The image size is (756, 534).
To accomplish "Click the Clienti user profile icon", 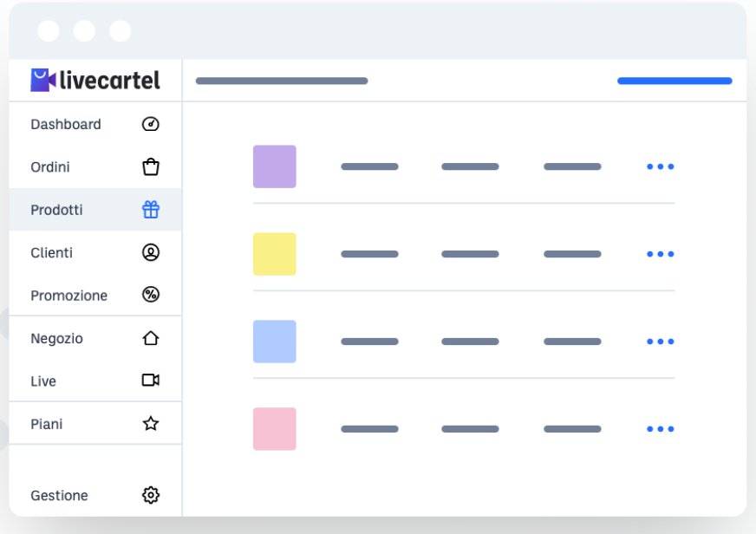I will coord(151,252).
